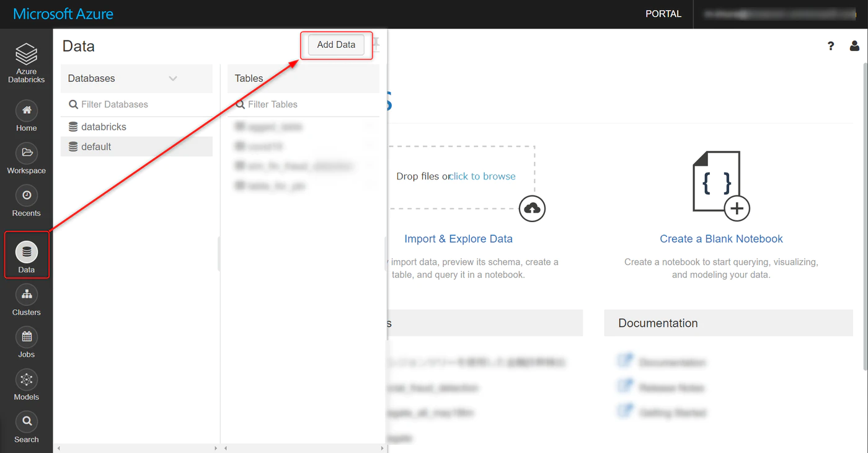Select the databricks database

tap(136, 127)
